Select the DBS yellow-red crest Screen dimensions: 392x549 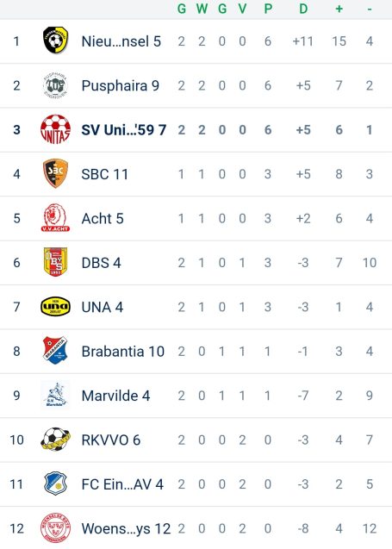coord(55,262)
